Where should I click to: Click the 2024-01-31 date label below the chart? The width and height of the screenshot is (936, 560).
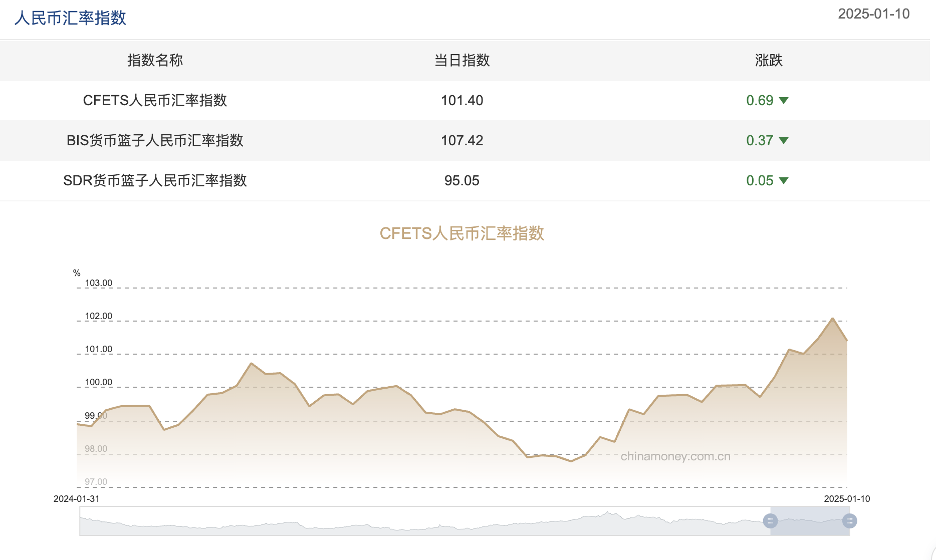pos(76,498)
